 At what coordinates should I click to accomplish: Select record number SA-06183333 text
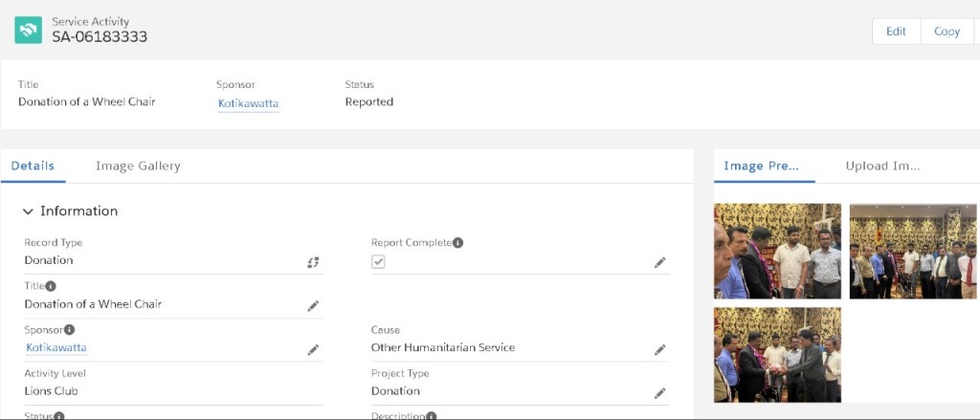coord(100,37)
